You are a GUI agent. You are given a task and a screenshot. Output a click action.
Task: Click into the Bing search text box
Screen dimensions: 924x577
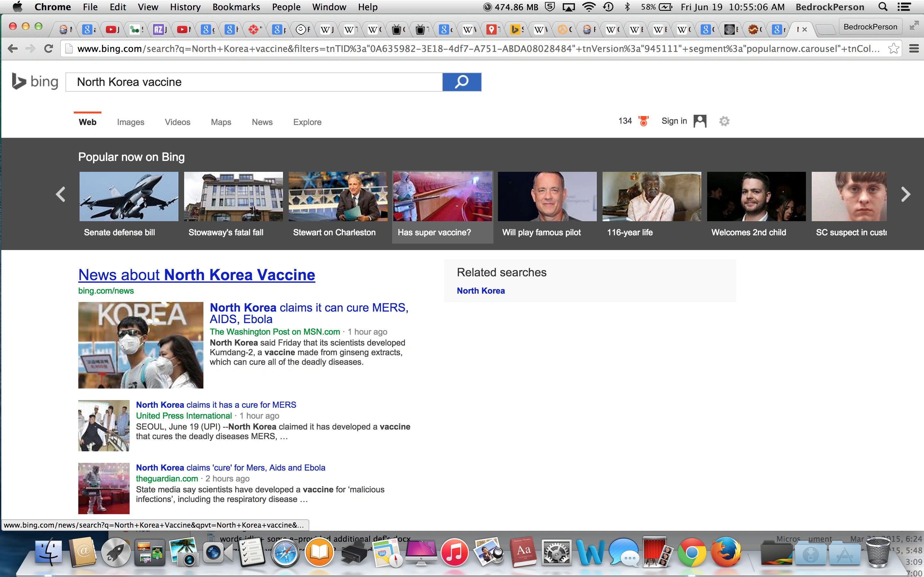point(254,82)
